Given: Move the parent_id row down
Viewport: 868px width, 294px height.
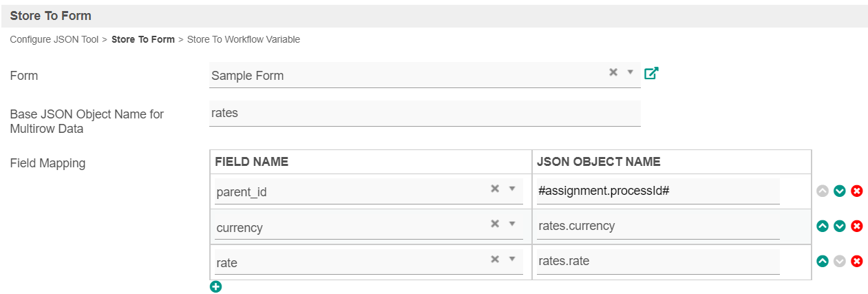Looking at the screenshot, I should point(839,191).
